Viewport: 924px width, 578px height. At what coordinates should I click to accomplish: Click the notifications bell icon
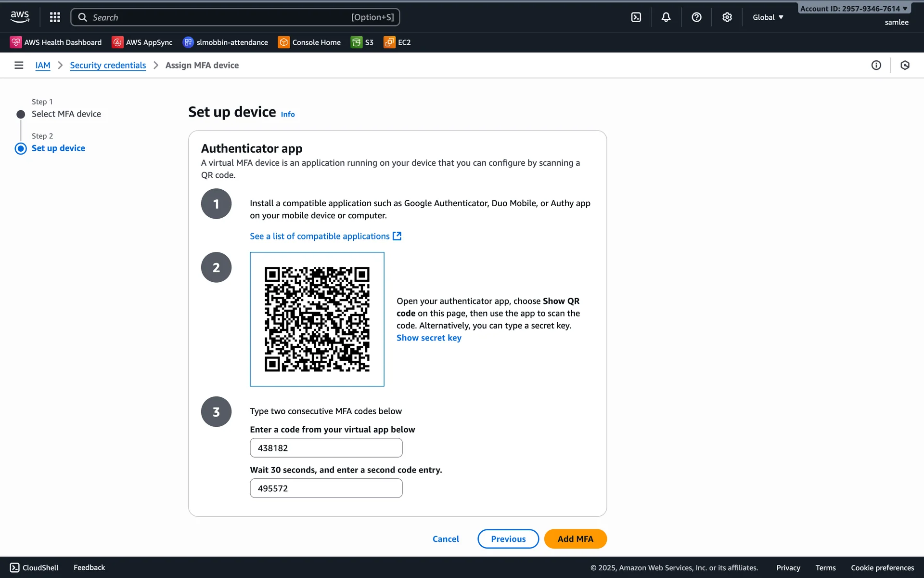666,17
